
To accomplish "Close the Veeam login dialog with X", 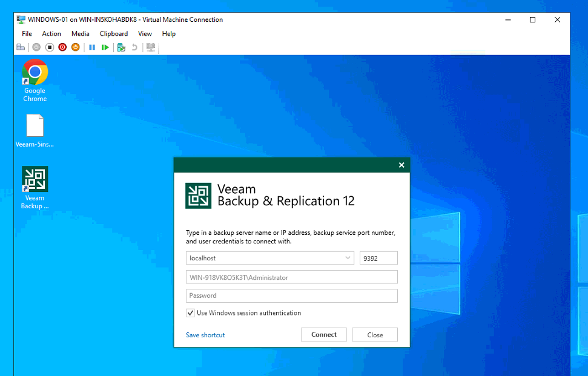I will coord(401,165).
